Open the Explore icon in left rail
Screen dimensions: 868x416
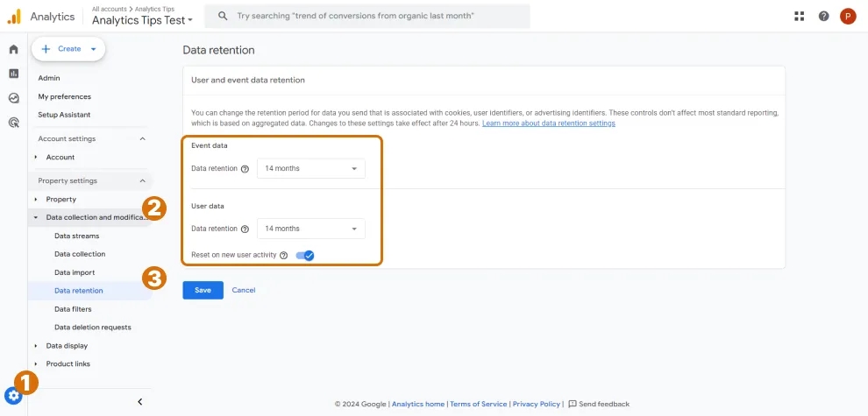pyautogui.click(x=14, y=98)
